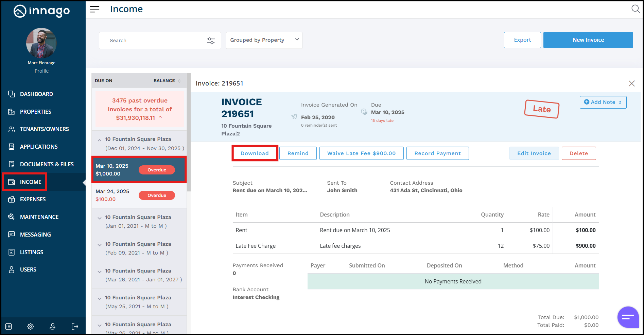The image size is (644, 335).
Task: Open the search magnifier icon at top right
Action: tap(635, 9)
